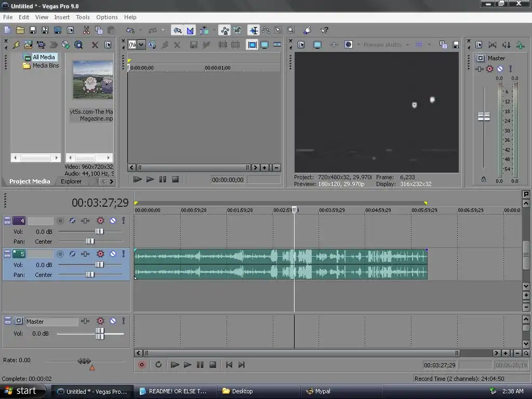The image size is (532, 399).
Task: Select the Normal Edit tool
Action: (254, 30)
